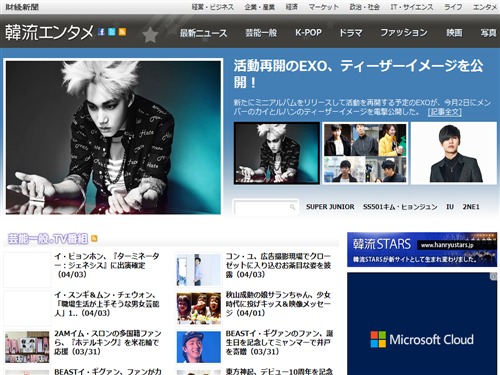Open the K-POP navigation tab
Screen dimensions: 500x375
click(x=308, y=33)
